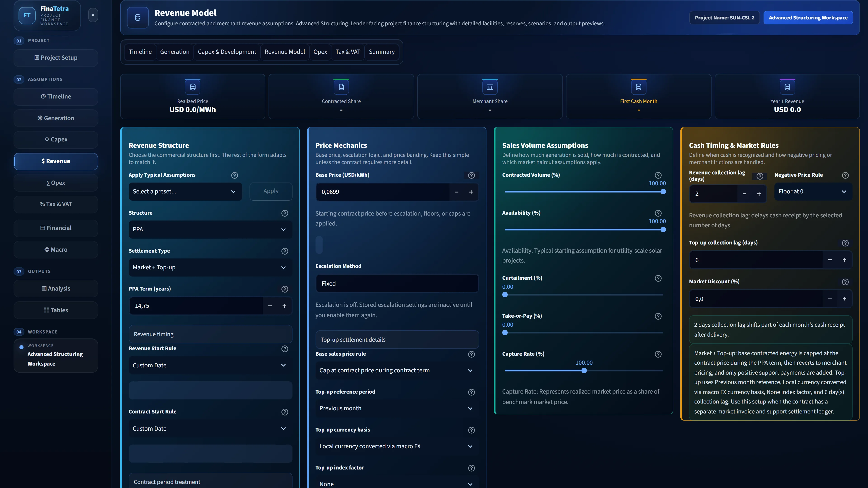The width and height of the screenshot is (868, 488).
Task: Switch to the Opex tab
Action: (320, 52)
